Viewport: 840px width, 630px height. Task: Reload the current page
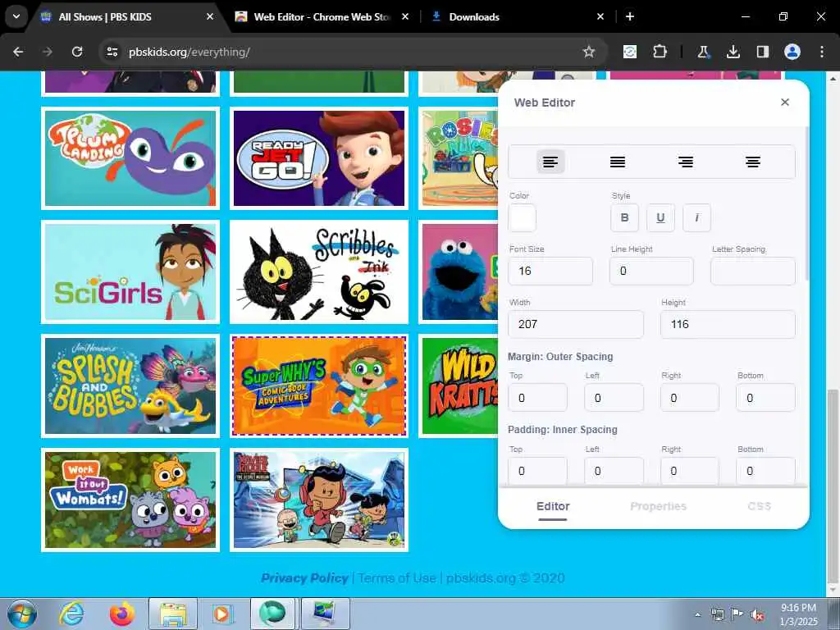[77, 52]
